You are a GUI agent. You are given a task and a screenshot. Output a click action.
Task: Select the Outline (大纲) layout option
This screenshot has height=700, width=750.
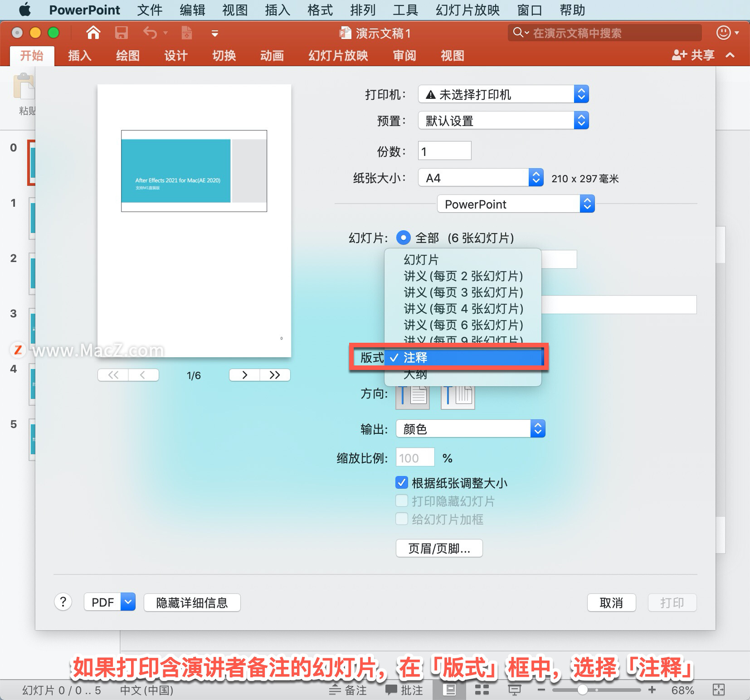[463, 375]
